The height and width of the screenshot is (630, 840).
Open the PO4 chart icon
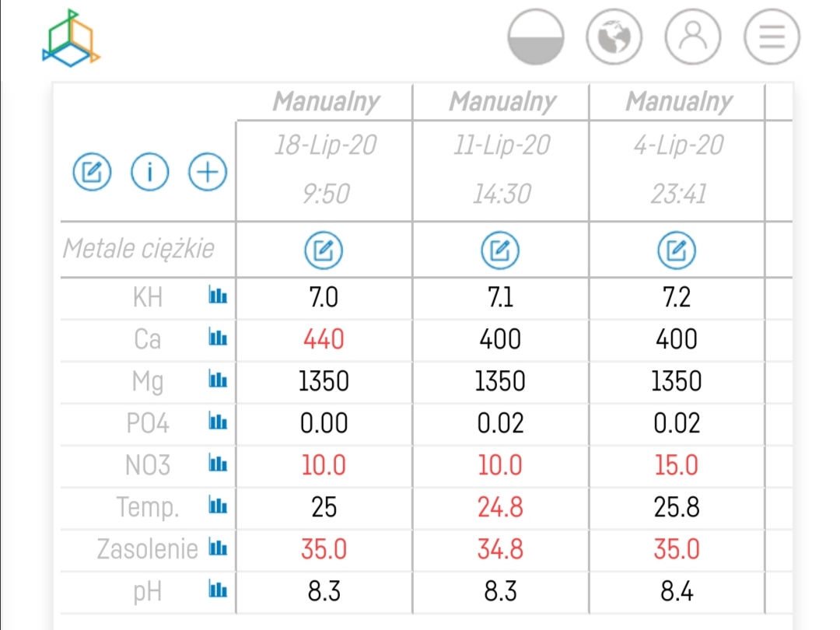218,422
